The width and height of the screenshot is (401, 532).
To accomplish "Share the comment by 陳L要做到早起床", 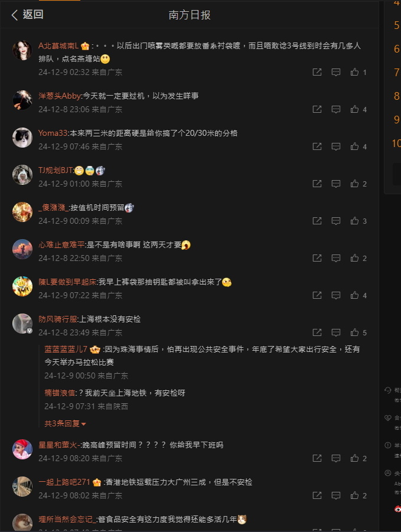I will (317, 295).
